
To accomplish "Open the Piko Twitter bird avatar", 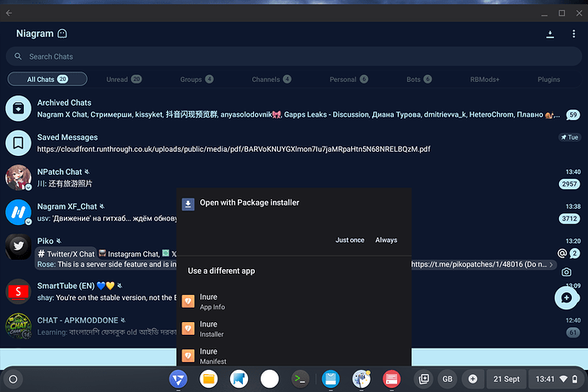I will pos(18,246).
